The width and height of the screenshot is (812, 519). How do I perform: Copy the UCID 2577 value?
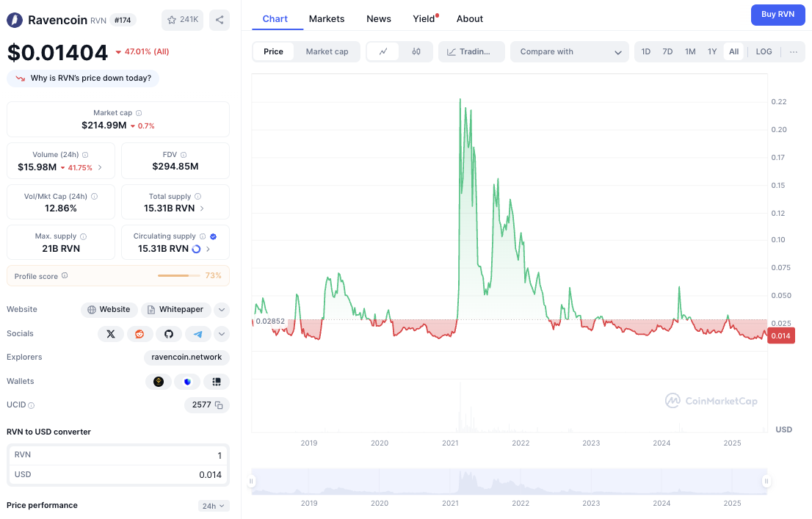(x=219, y=405)
